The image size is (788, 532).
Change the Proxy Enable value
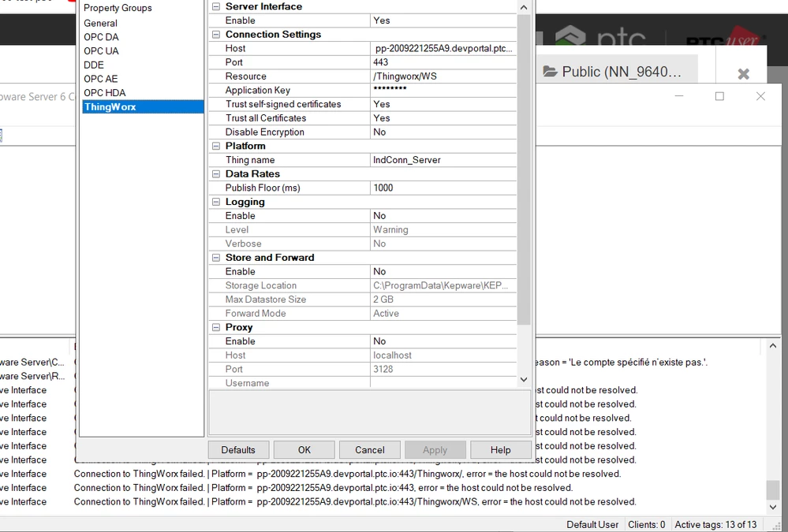(x=443, y=341)
